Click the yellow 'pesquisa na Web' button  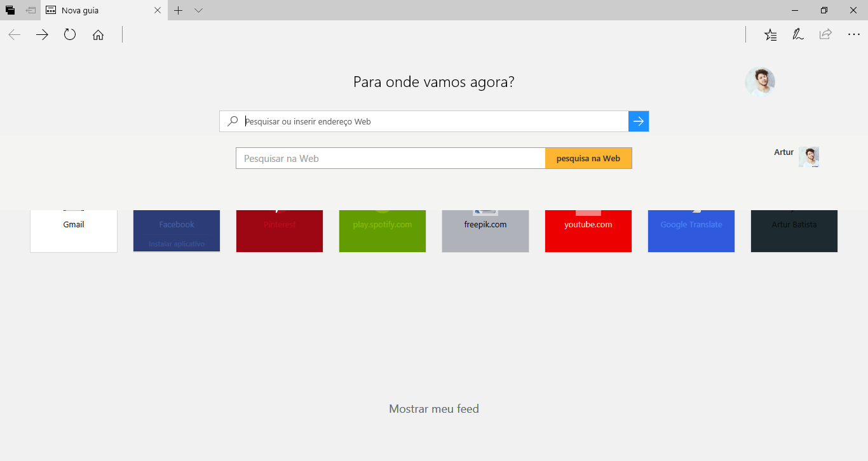click(588, 158)
